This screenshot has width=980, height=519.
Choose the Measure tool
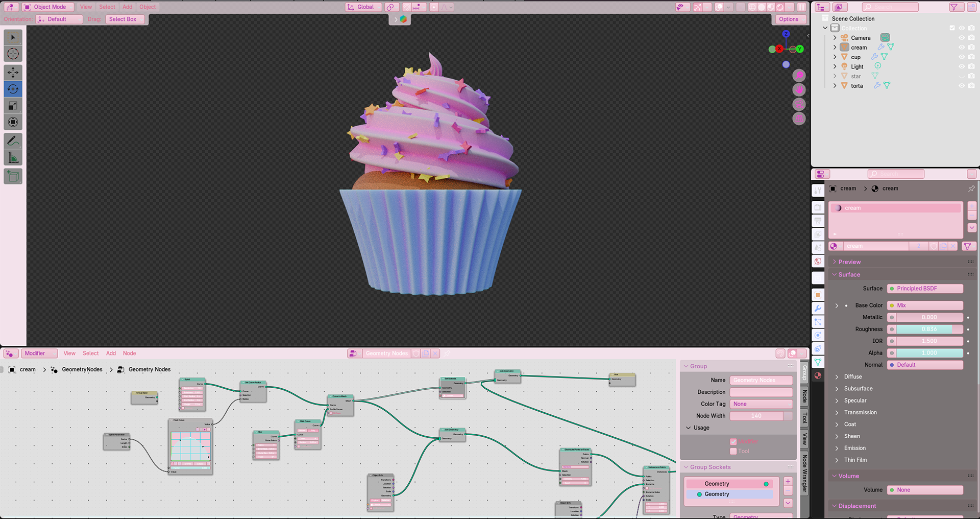tap(13, 158)
